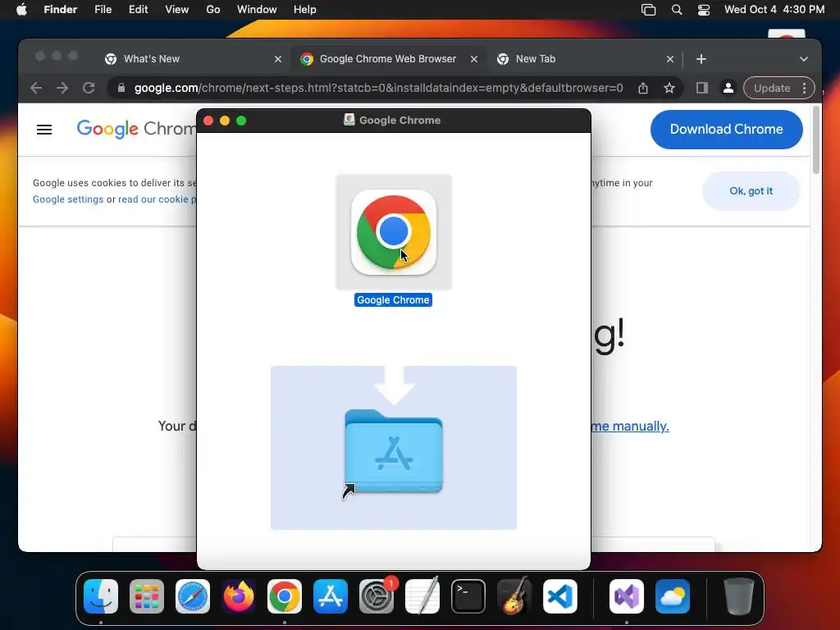The width and height of the screenshot is (840, 630).
Task: Close the What's New tab
Action: point(278,59)
